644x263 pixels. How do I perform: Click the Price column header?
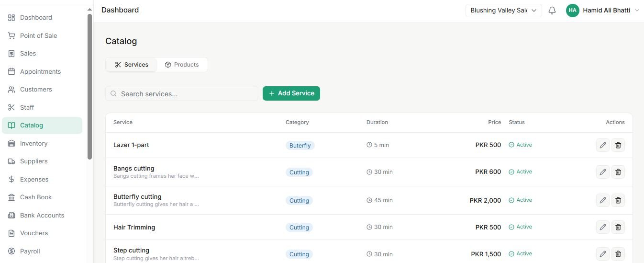coord(495,122)
